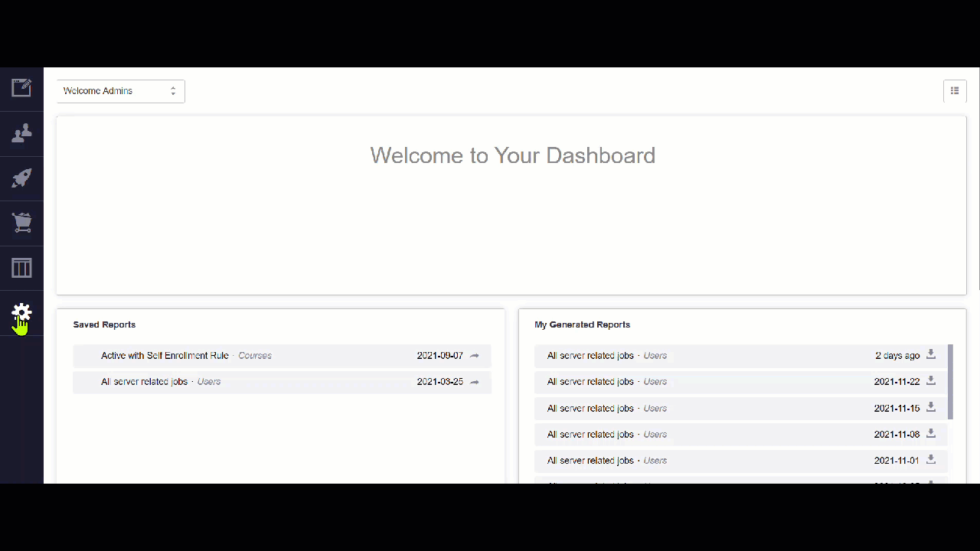Image resolution: width=980 pixels, height=551 pixels.
Task: Open the shopping cart sidebar icon
Action: 21,223
